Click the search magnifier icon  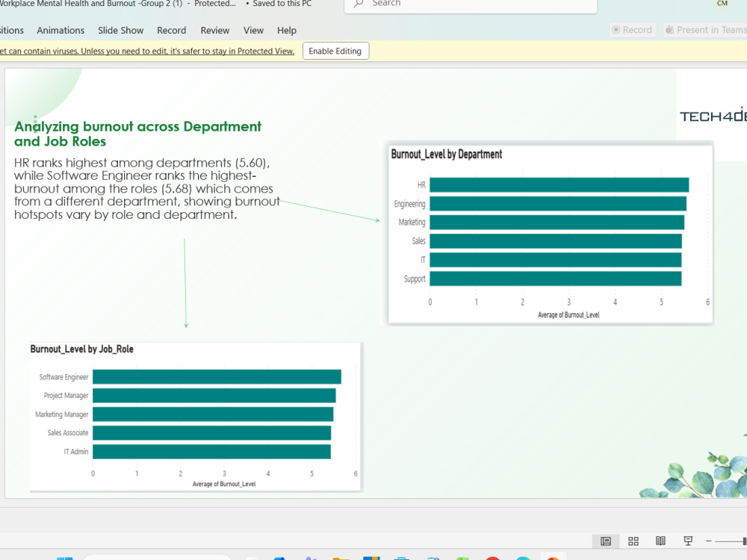coord(359,4)
